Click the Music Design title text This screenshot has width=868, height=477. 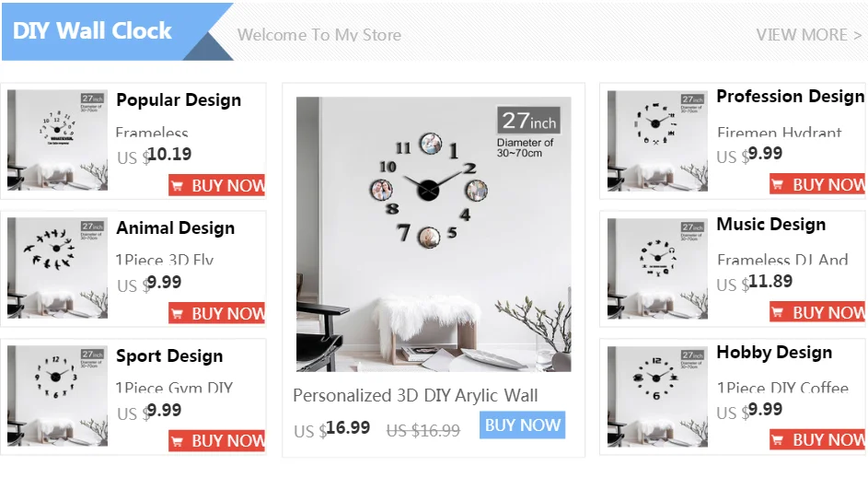tap(770, 225)
